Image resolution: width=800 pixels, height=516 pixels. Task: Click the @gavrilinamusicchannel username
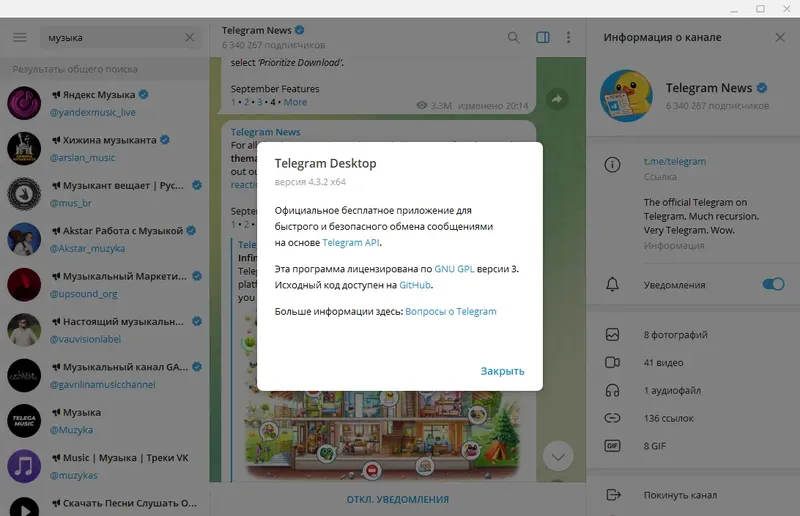pyautogui.click(x=103, y=384)
